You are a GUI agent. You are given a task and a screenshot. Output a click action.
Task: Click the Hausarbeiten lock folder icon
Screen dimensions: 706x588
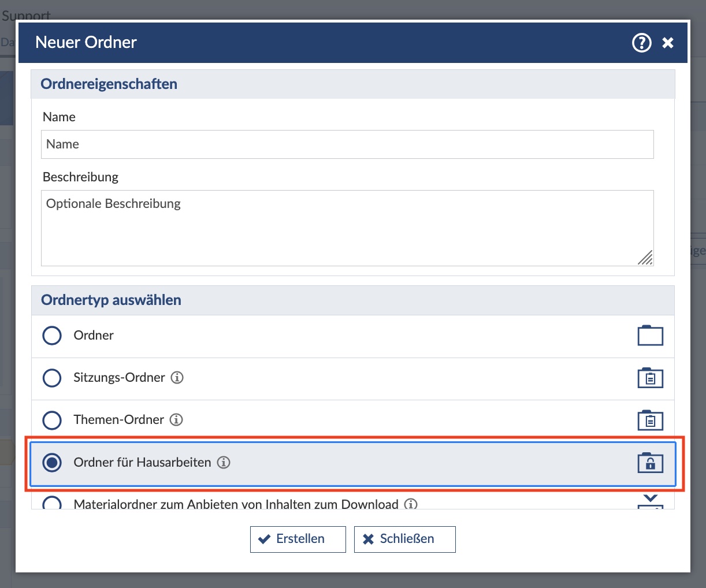tap(650, 463)
